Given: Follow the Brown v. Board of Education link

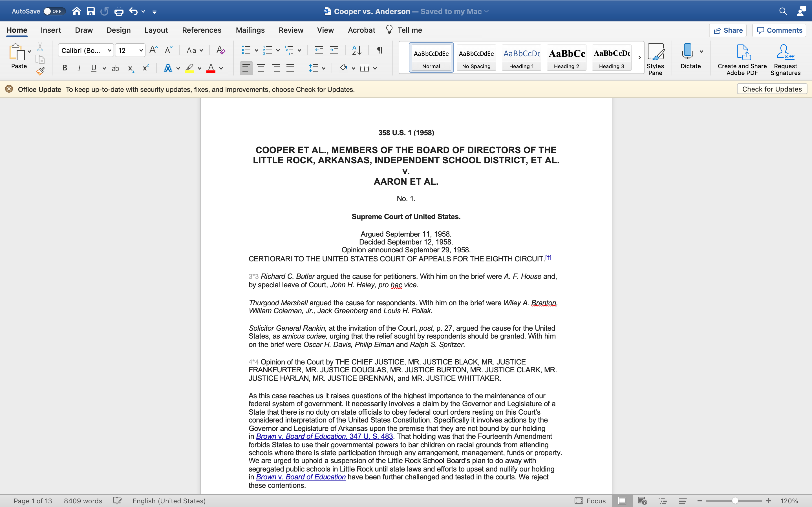Looking at the screenshot, I should tap(324, 436).
